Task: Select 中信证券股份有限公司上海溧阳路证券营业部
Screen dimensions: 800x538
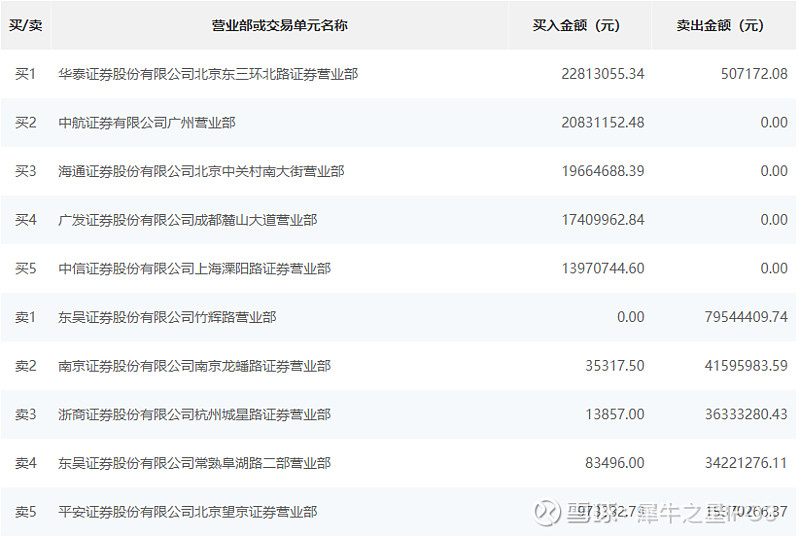Action: click(194, 268)
